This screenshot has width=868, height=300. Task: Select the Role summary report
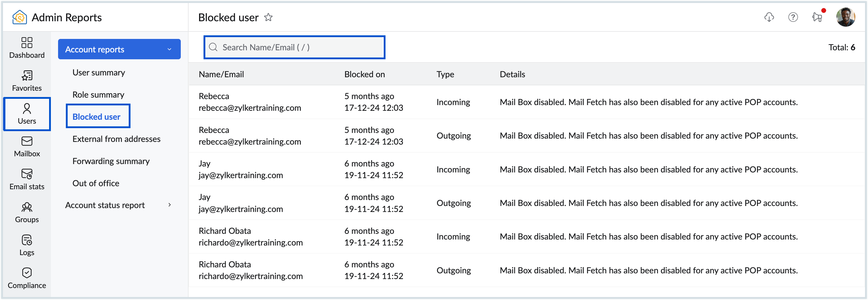(x=98, y=95)
